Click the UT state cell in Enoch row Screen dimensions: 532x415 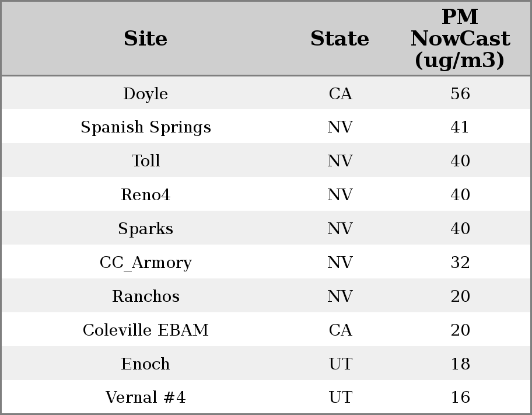pyautogui.click(x=340, y=364)
